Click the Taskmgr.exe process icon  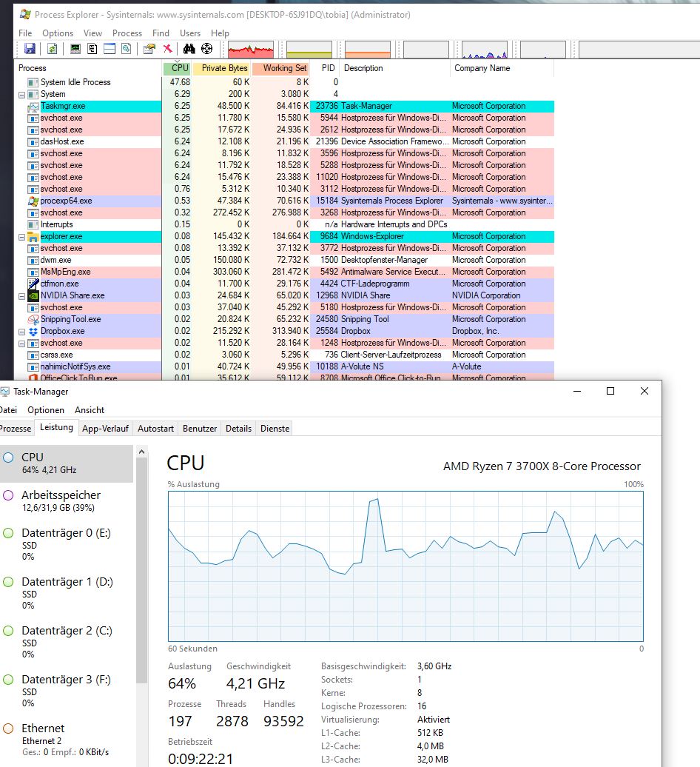33,106
